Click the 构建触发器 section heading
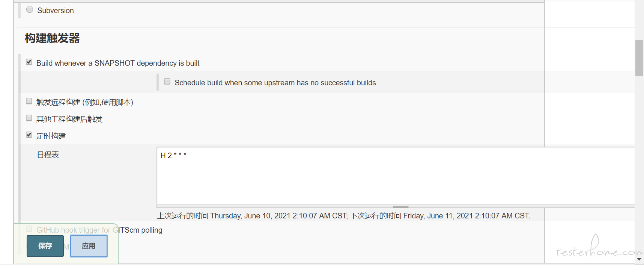Viewport: 644px width, 265px height. pos(52,38)
